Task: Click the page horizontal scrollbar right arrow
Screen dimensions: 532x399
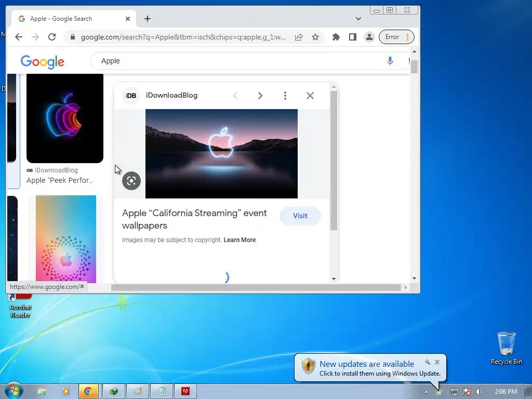Action: pos(405,287)
